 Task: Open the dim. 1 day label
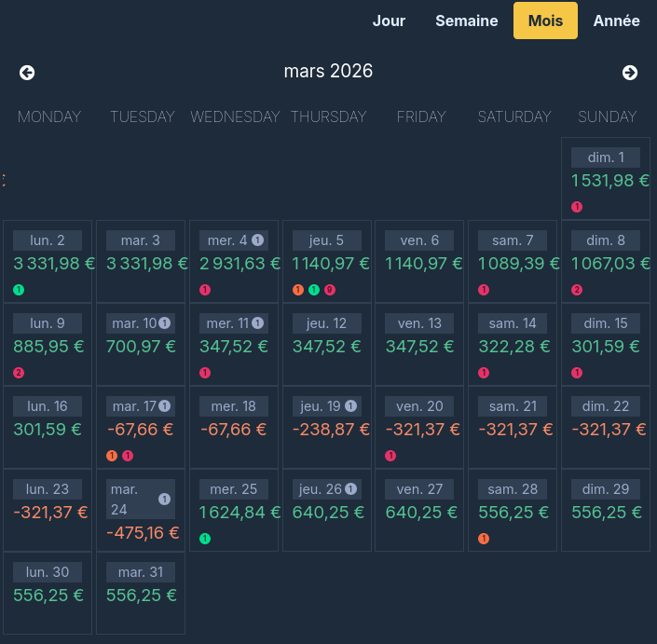tap(606, 158)
